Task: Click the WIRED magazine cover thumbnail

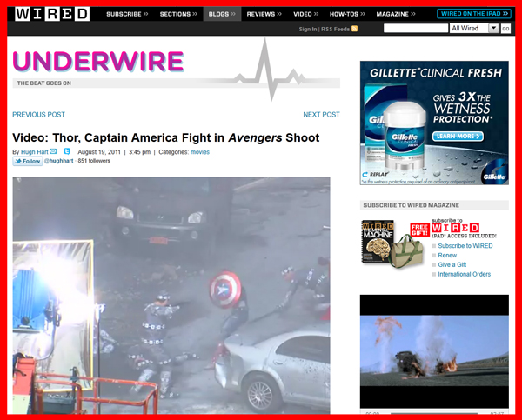Action: (x=378, y=241)
